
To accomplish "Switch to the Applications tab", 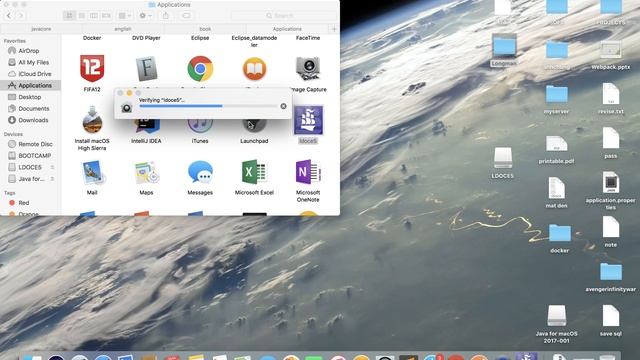I will (x=287, y=29).
